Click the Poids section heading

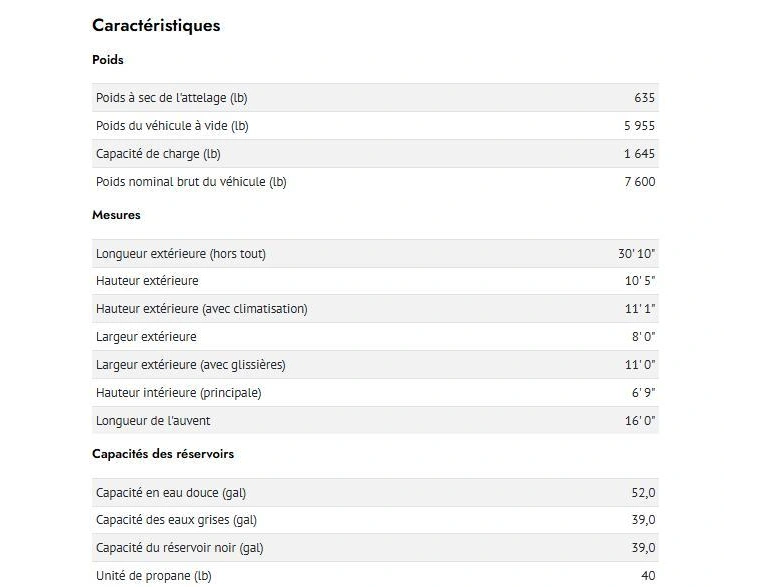pos(108,60)
